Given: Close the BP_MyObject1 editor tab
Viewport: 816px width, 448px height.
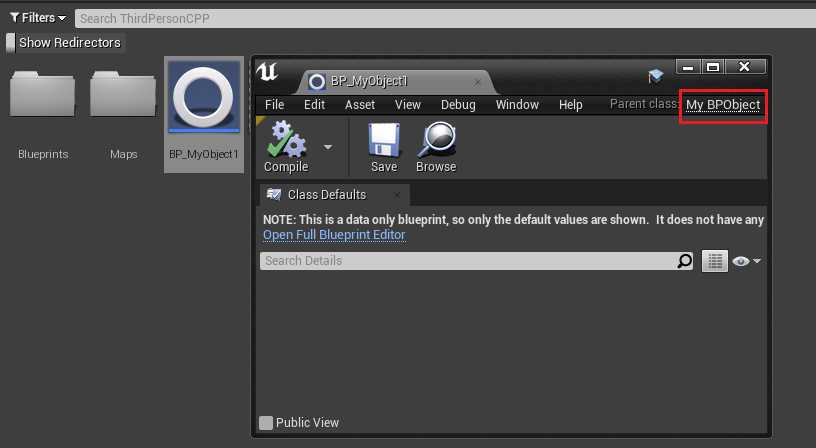Looking at the screenshot, I should [477, 82].
